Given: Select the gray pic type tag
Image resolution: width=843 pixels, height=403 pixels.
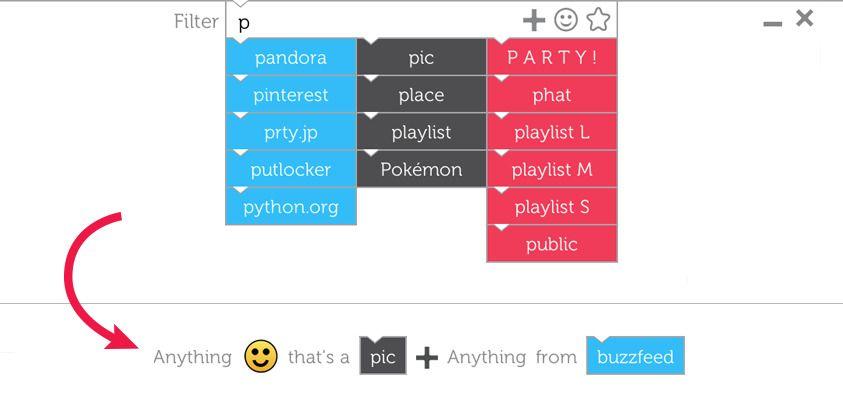Looking at the screenshot, I should 422,57.
